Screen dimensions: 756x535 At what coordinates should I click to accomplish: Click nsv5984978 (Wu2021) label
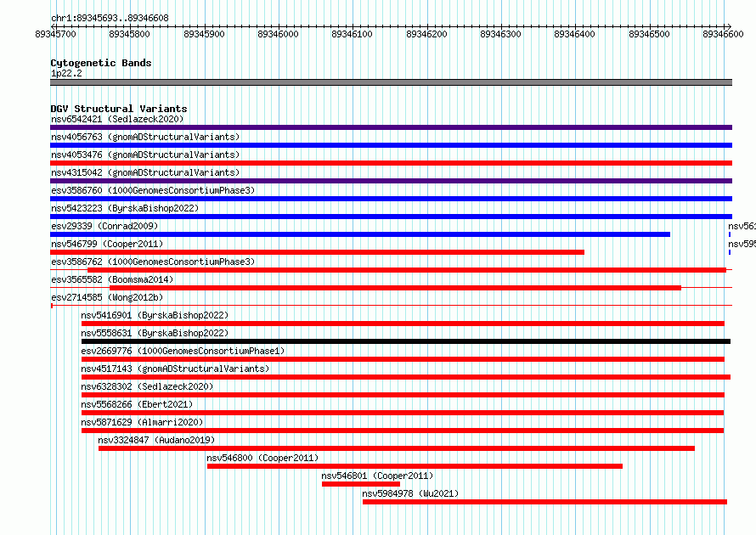click(x=410, y=493)
